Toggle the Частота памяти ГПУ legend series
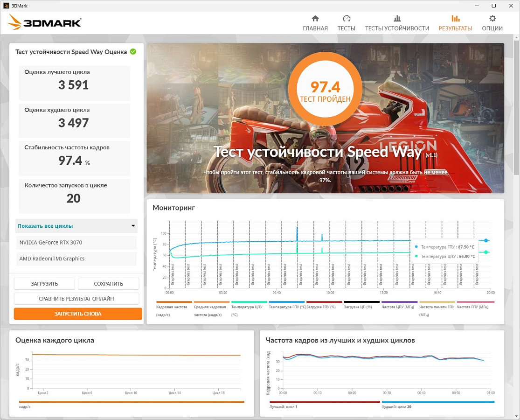This screenshot has height=420, width=520. [437, 308]
